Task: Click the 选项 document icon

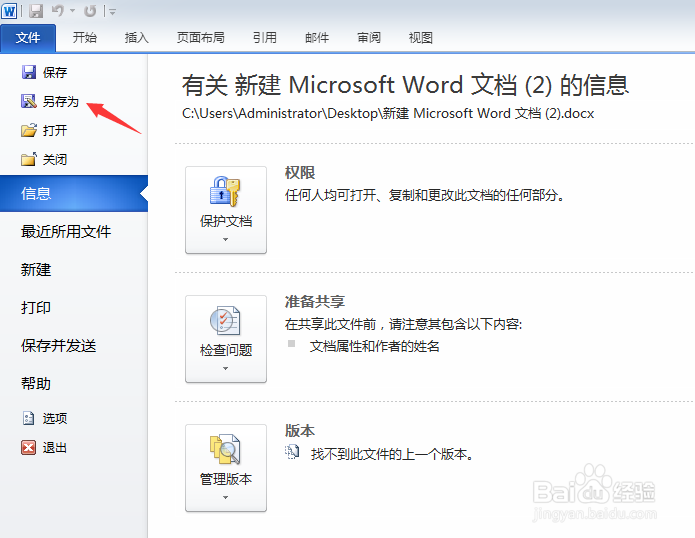Action: pos(29,418)
